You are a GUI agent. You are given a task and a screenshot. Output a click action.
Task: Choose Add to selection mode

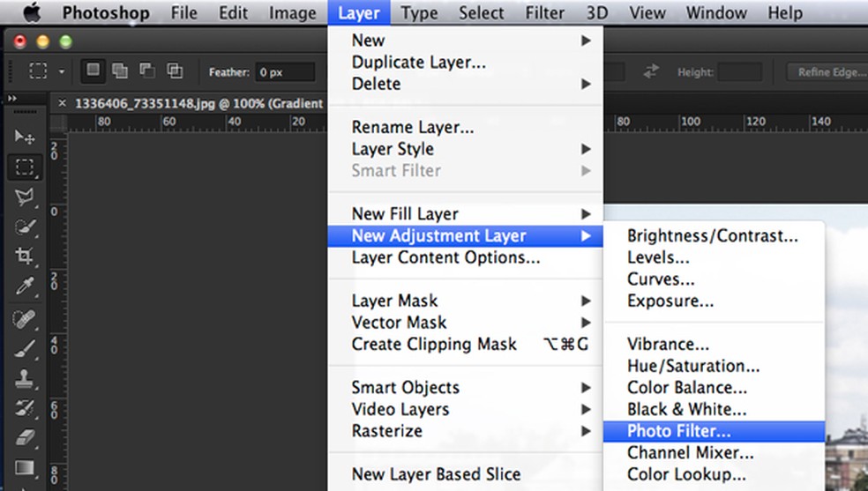120,71
